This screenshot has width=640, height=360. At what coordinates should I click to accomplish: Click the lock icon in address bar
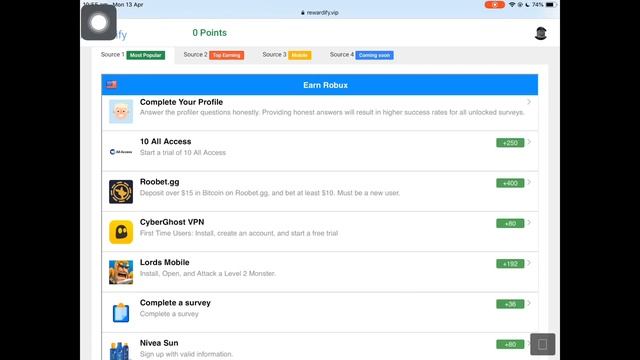303,13
